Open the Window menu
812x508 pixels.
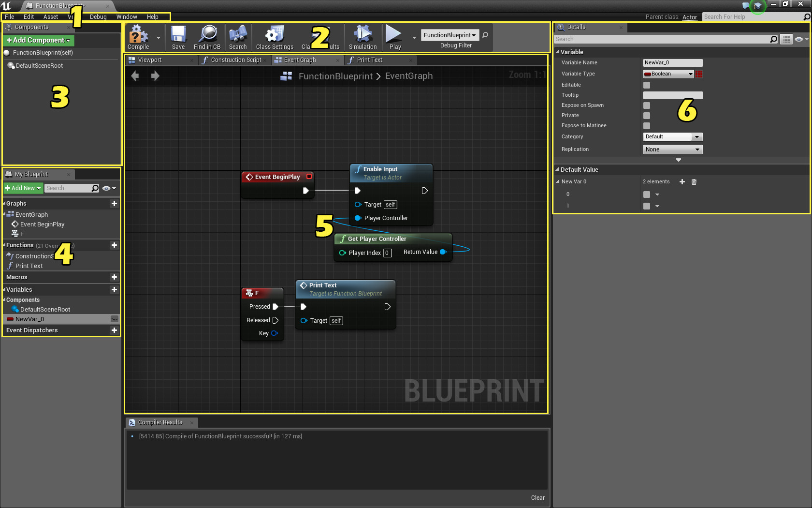click(127, 16)
